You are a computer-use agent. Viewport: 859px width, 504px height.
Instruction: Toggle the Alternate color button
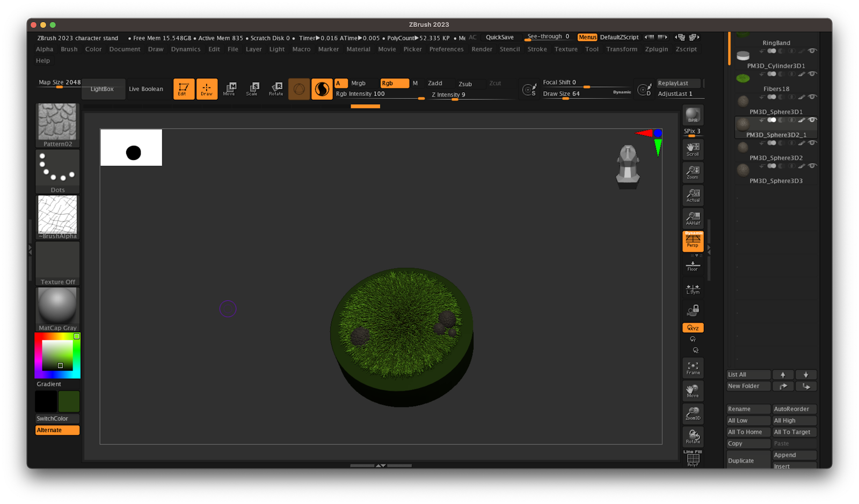[57, 430]
